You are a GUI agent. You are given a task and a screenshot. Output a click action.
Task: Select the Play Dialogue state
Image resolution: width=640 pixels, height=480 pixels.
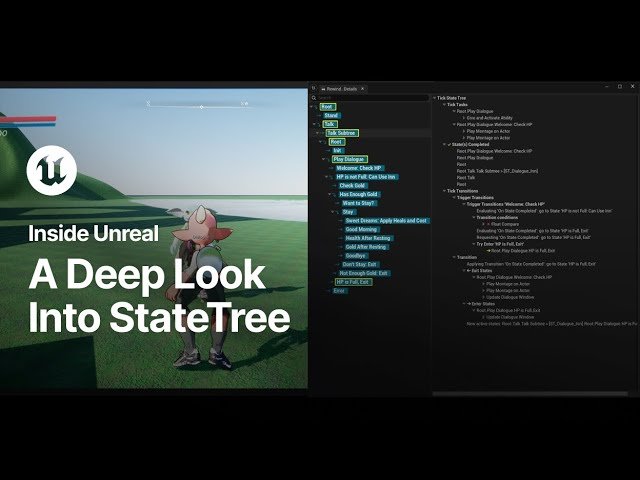[350, 159]
